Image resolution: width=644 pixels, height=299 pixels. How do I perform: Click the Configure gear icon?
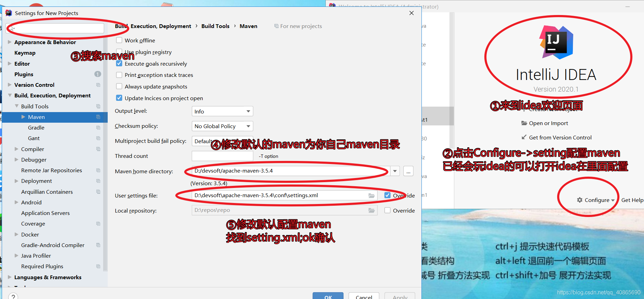(580, 200)
